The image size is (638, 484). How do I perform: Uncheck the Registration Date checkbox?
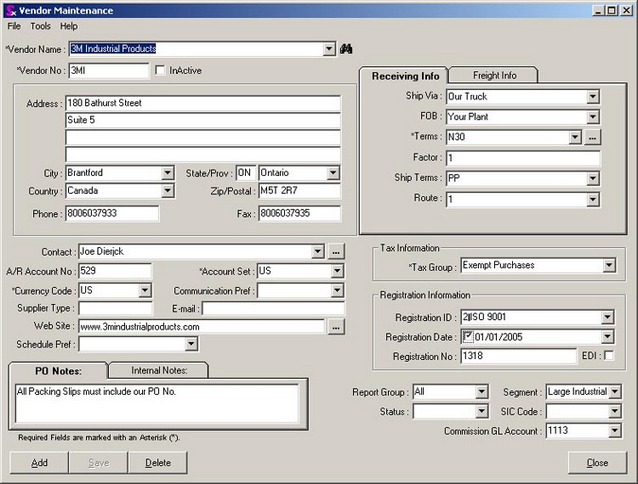[468, 337]
